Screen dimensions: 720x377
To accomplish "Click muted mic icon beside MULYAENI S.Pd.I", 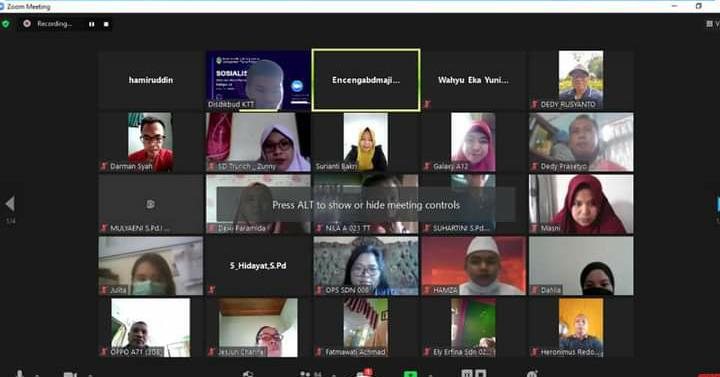I will tap(104, 228).
